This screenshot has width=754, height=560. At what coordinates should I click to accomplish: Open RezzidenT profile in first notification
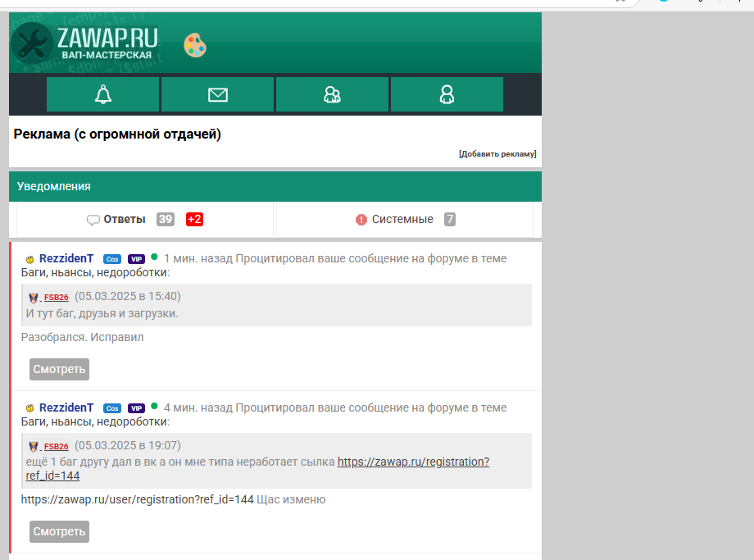(x=66, y=258)
